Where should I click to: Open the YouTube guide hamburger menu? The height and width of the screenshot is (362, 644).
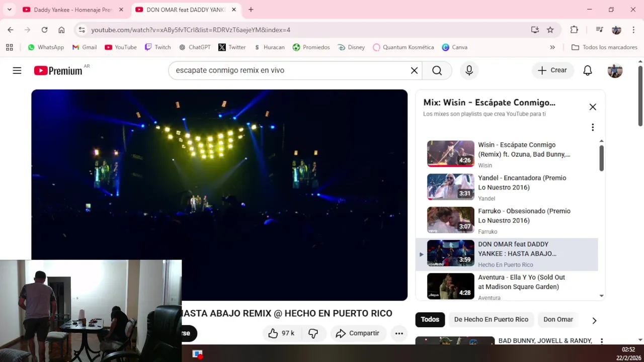[17, 70]
